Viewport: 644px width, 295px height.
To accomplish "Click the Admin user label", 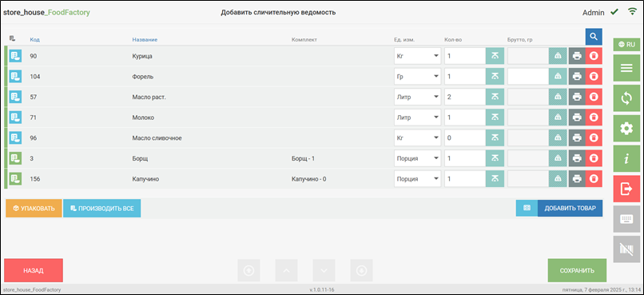I will pyautogui.click(x=594, y=12).
